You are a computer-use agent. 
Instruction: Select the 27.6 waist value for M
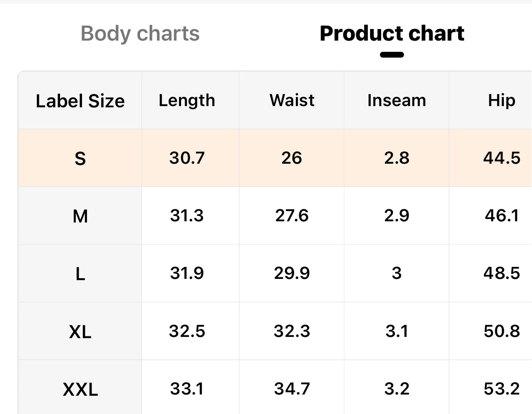292,215
